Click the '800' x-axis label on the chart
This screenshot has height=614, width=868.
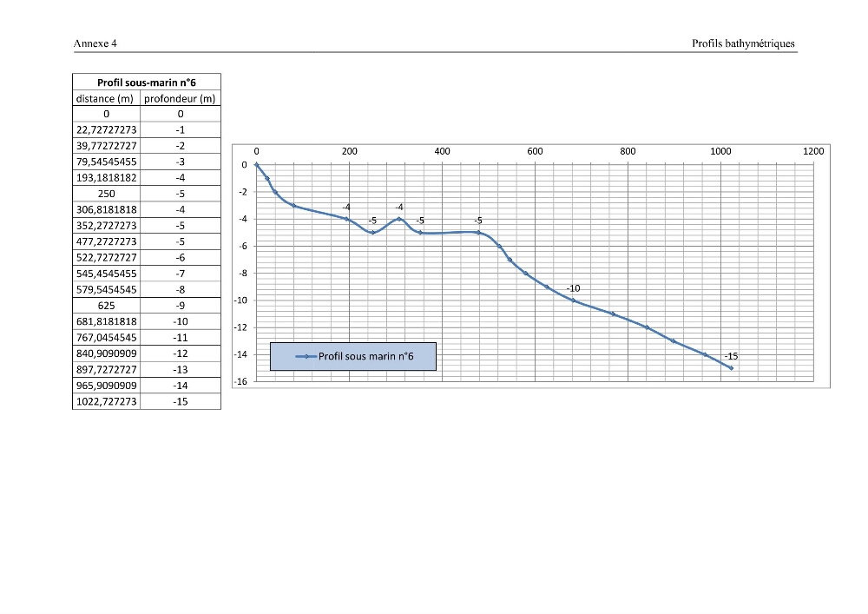[x=628, y=151]
